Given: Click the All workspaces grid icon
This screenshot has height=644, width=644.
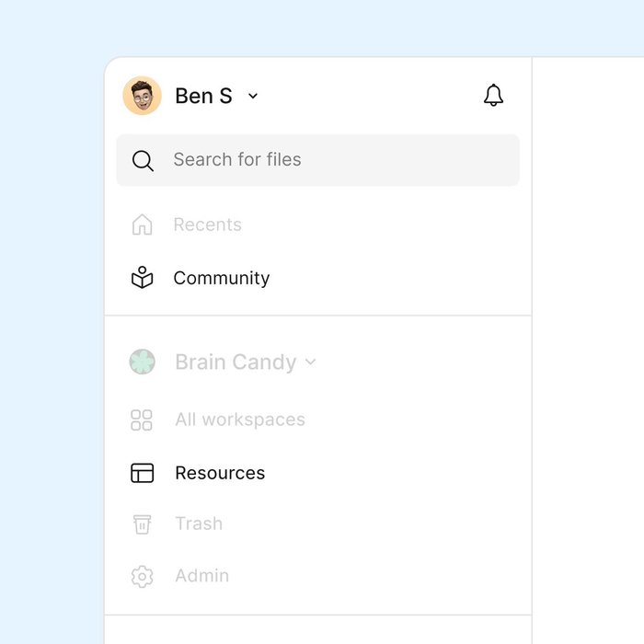Looking at the screenshot, I should (142, 420).
